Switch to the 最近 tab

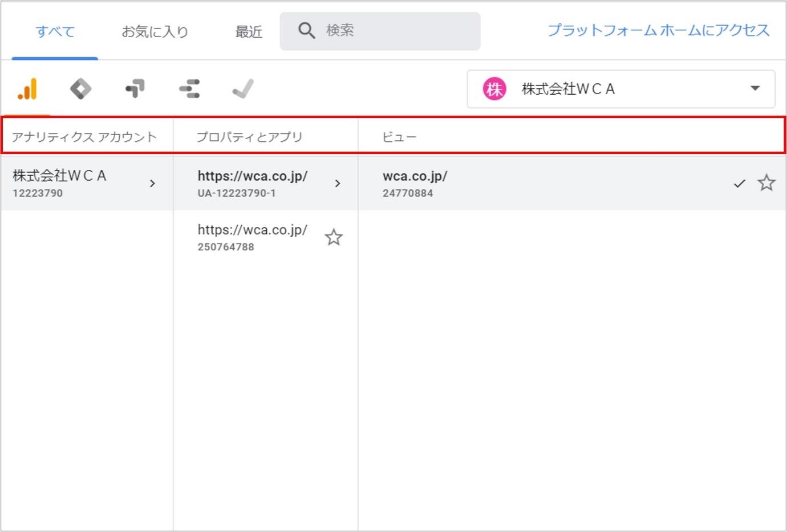[249, 31]
